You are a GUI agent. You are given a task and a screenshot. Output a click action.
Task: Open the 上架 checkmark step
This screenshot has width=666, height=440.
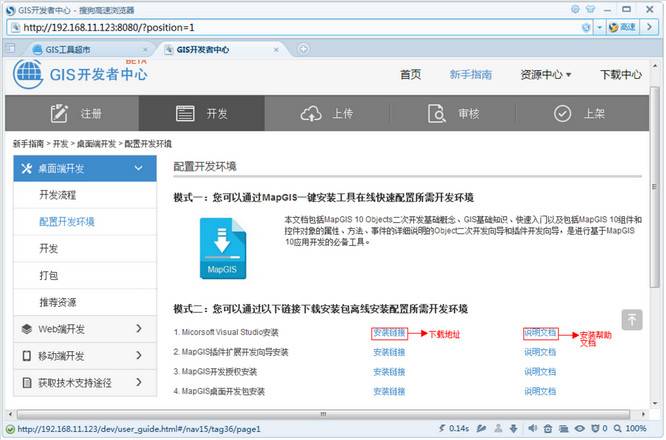point(579,113)
